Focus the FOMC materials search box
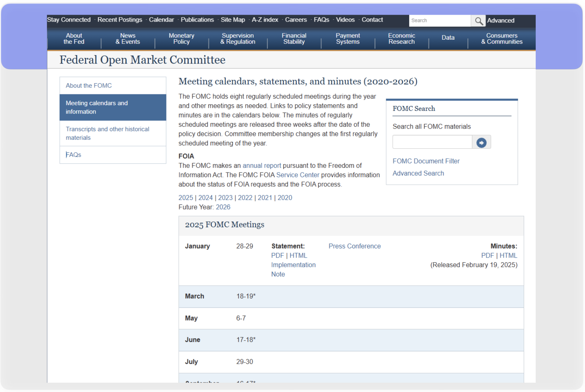This screenshot has width=585, height=392. point(432,142)
